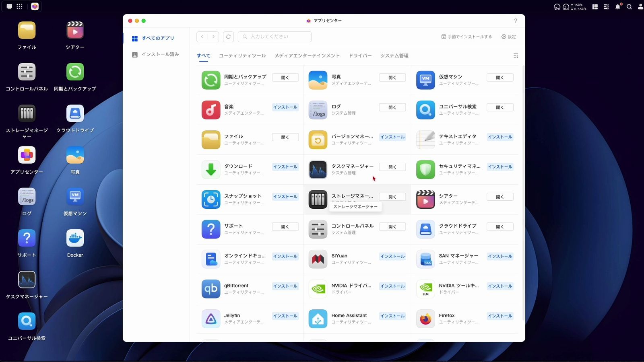Click 手動でインストールする
Image resolution: width=644 pixels, height=362 pixels.
(x=466, y=37)
